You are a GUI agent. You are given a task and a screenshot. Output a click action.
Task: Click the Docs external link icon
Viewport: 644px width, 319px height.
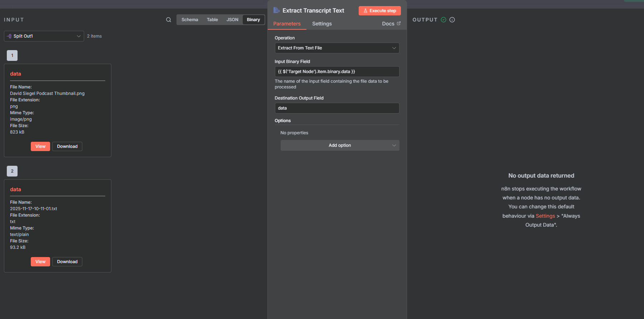point(399,23)
